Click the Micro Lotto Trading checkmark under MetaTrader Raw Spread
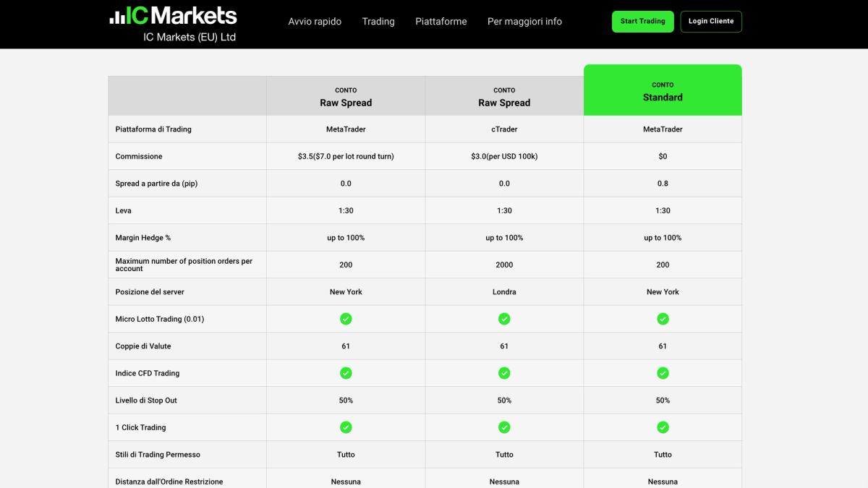This screenshot has width=868, height=488. click(x=346, y=319)
